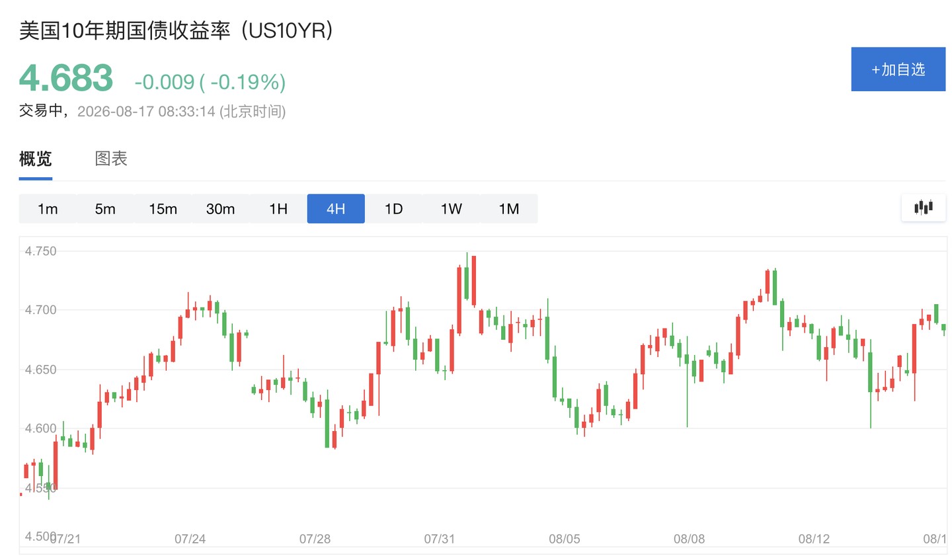Screen dimensions: 952x560
Task: Open the 概览 tab
Action: click(36, 159)
